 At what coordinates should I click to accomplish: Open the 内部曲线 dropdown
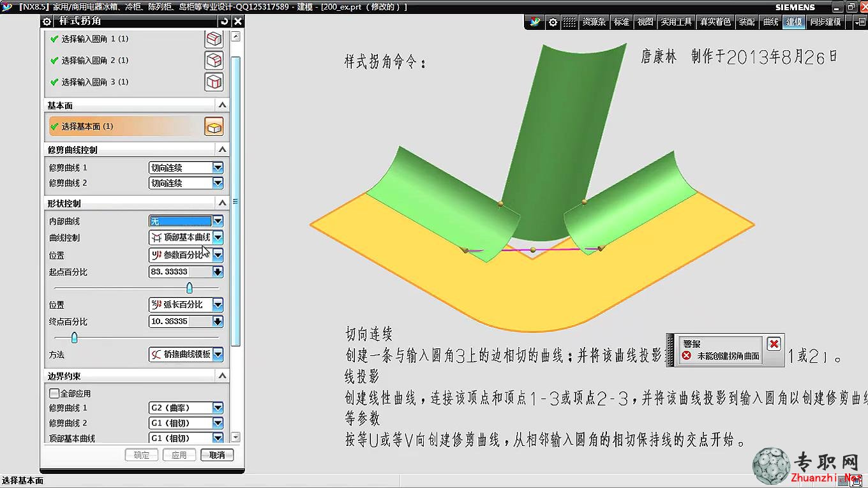[x=186, y=221]
